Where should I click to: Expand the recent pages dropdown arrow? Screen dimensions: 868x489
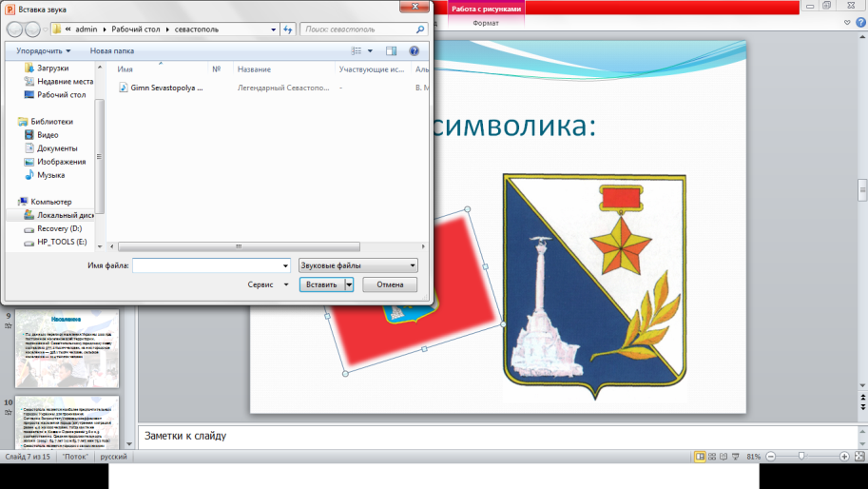[46, 29]
